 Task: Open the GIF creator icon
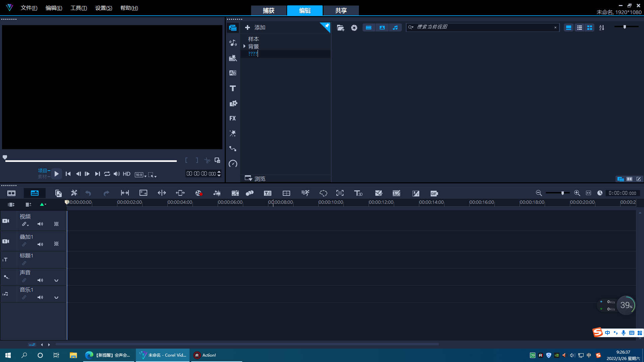coord(434,193)
